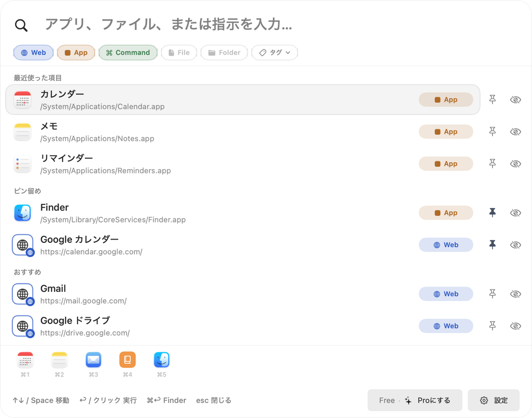Click the Gmail globe icon

pos(23,294)
